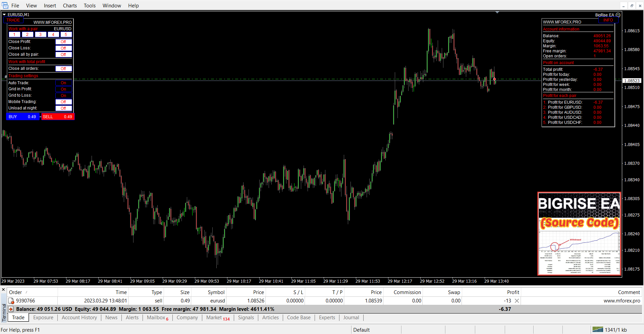
Task: Click the chart shift triangle marker at top
Action: [497, 12]
